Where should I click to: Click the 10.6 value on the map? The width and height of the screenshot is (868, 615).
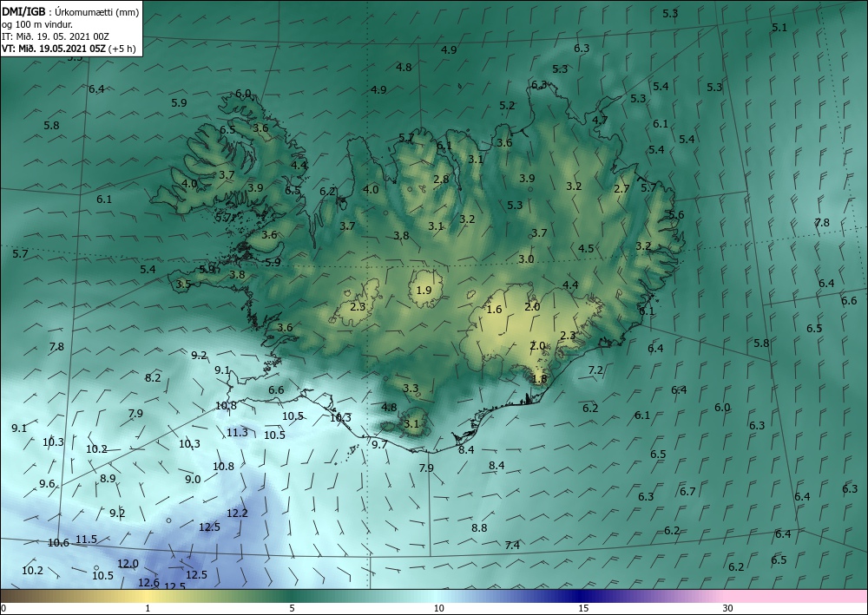(58, 542)
